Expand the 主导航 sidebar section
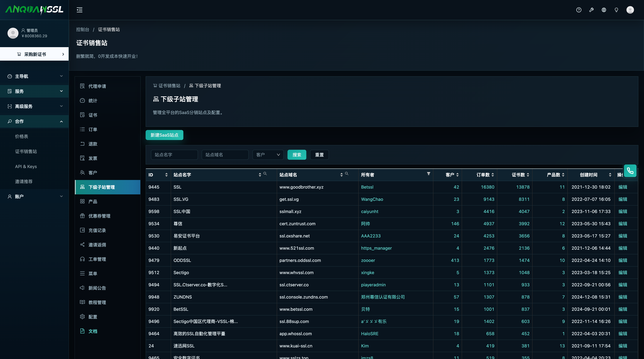Image resolution: width=644 pixels, height=359 pixels. [34, 76]
